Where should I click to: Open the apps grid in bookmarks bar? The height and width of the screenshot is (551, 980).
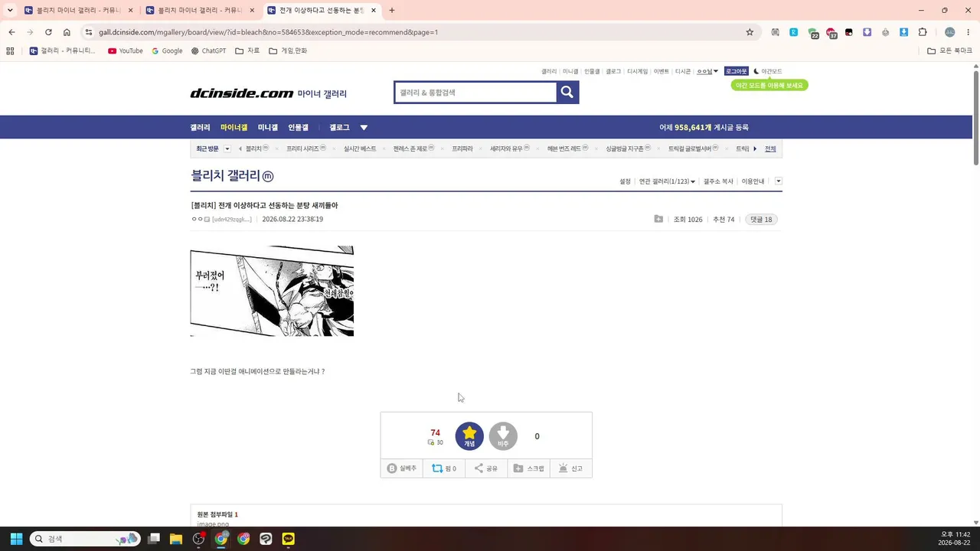point(10,51)
